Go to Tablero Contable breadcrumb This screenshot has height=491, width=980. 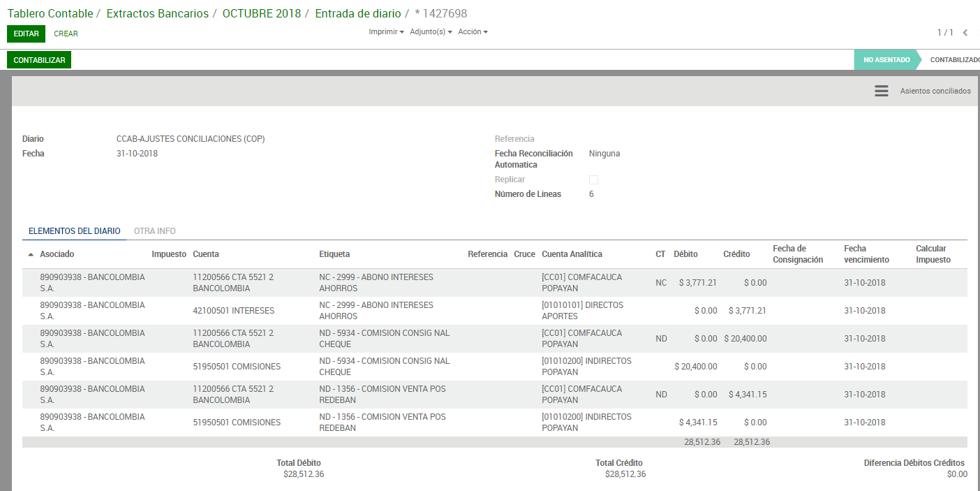(49, 13)
